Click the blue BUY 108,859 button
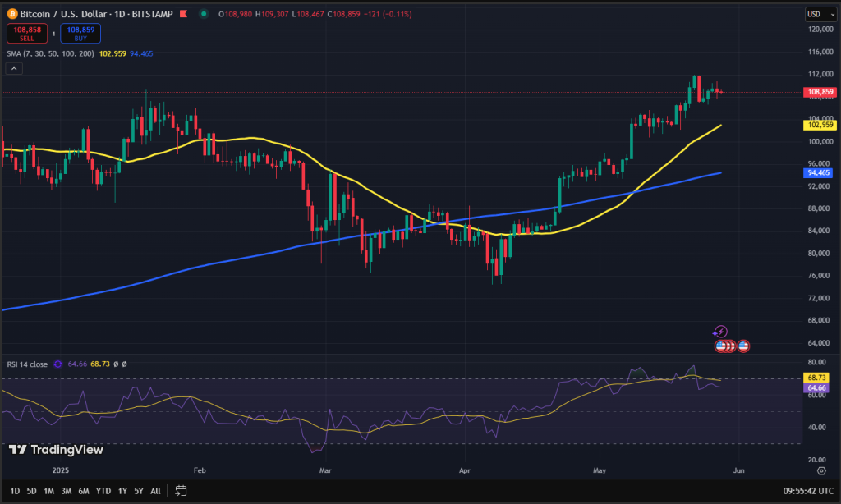The width and height of the screenshot is (841, 504). [x=80, y=33]
